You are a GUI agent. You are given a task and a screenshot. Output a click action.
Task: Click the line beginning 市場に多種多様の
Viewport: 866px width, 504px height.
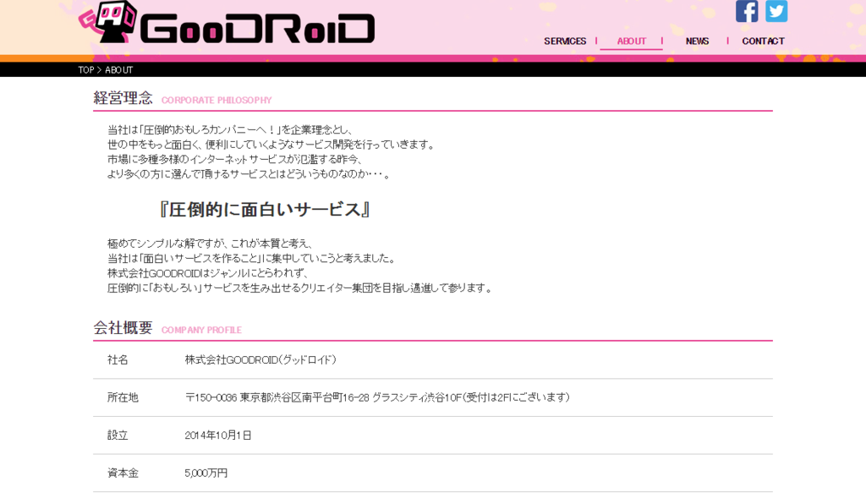pyautogui.click(x=235, y=160)
